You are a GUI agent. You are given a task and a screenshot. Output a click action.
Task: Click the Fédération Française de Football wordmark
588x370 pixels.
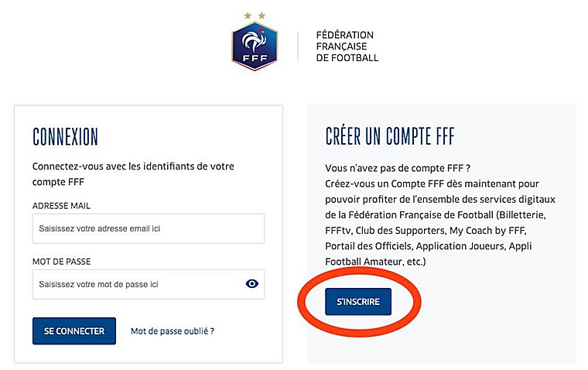pyautogui.click(x=347, y=46)
